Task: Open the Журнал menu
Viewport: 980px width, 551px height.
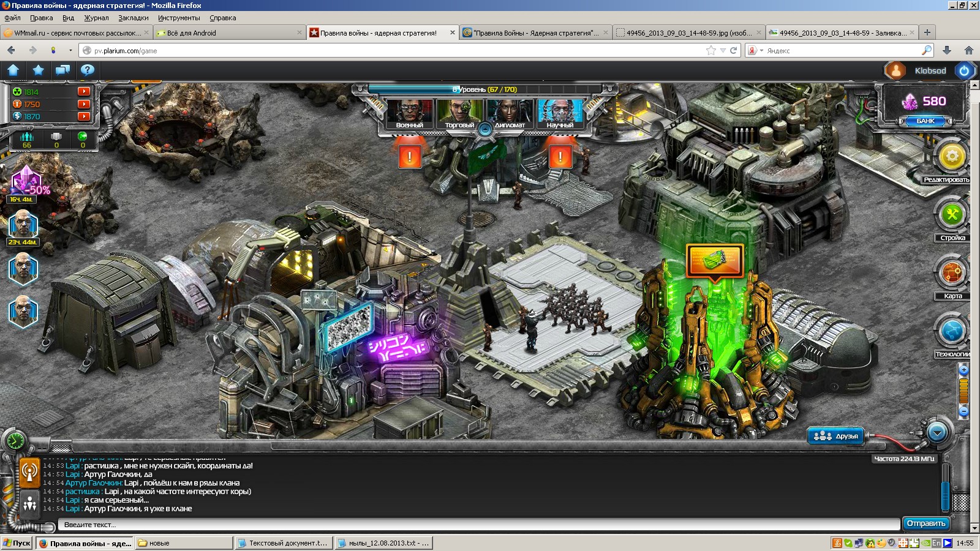Action: coord(97,18)
